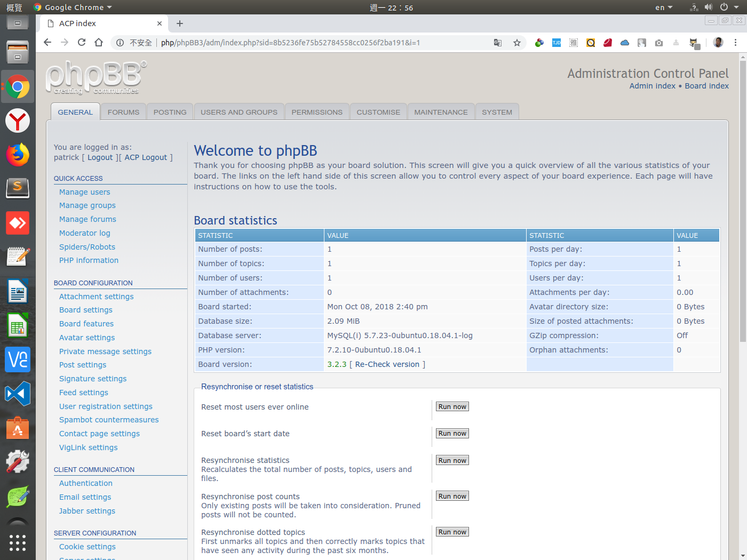747x560 pixels.
Task: Run Resynchronise statistics now
Action: click(x=452, y=460)
